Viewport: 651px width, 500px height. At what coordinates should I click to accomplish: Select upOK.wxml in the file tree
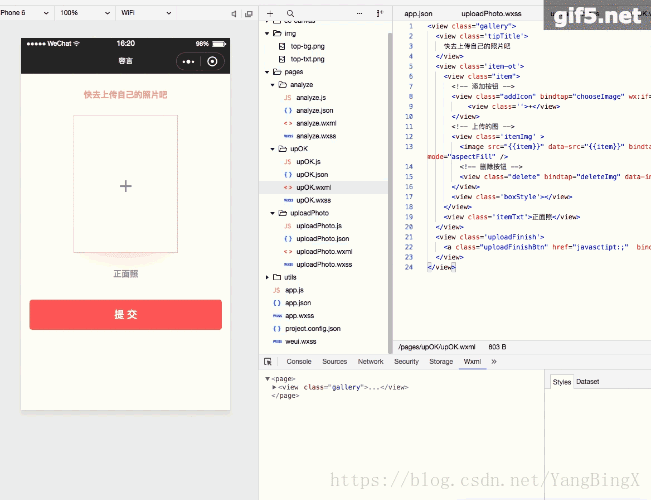click(313, 187)
